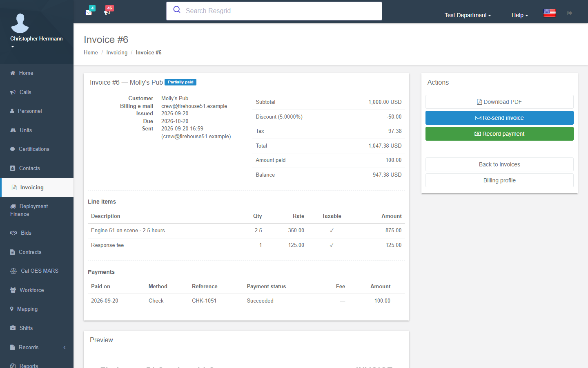Click the Check payment method cell
The image size is (588, 368).
(x=156, y=301)
